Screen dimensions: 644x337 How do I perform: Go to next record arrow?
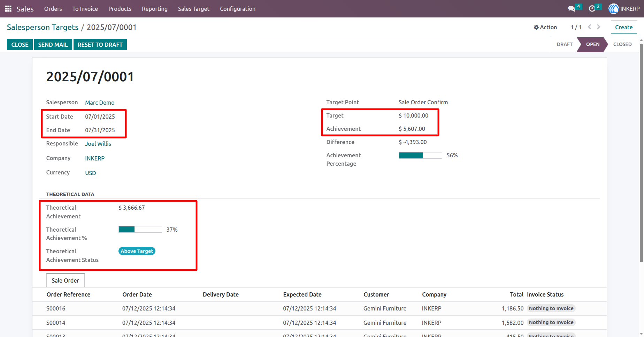(599, 27)
